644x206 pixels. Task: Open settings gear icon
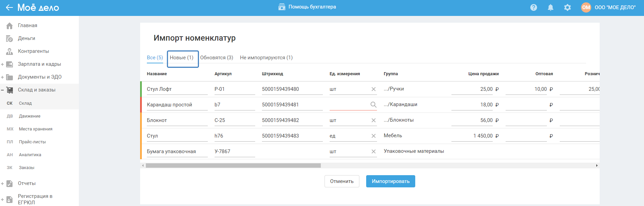pos(568,7)
